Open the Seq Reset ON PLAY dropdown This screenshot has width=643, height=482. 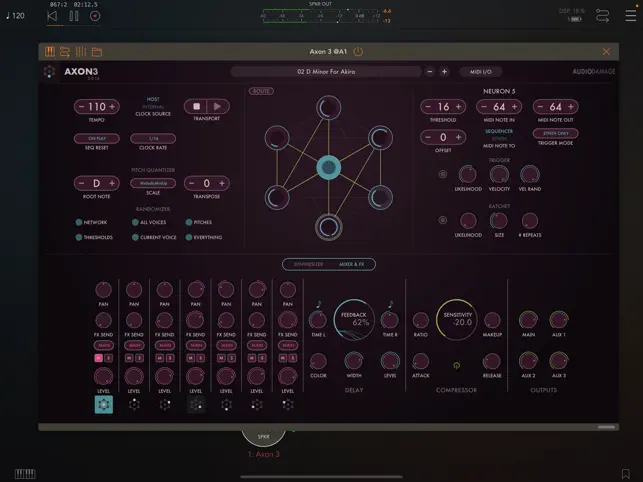coord(97,139)
